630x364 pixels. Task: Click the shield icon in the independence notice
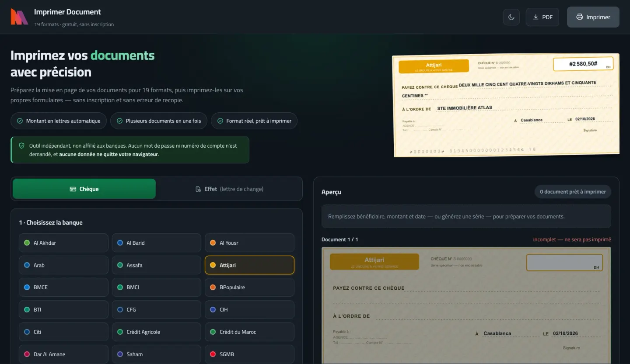21,146
